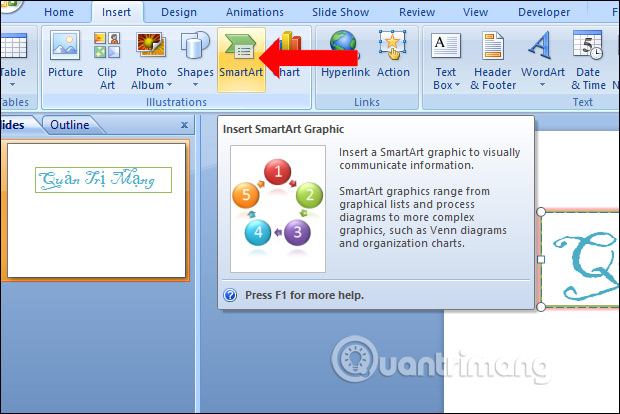Insert a Table
620x414 pixels.
click(13, 59)
